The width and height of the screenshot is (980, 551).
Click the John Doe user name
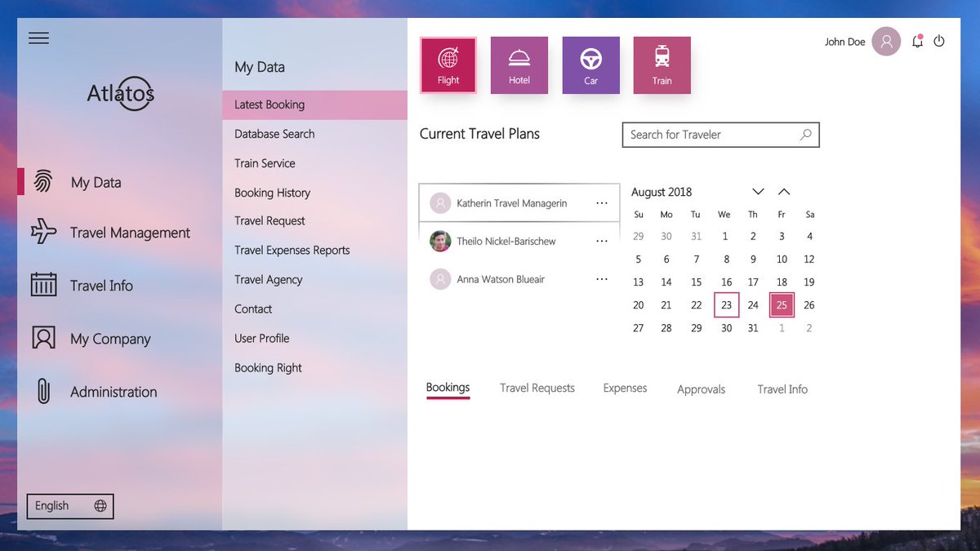point(844,42)
